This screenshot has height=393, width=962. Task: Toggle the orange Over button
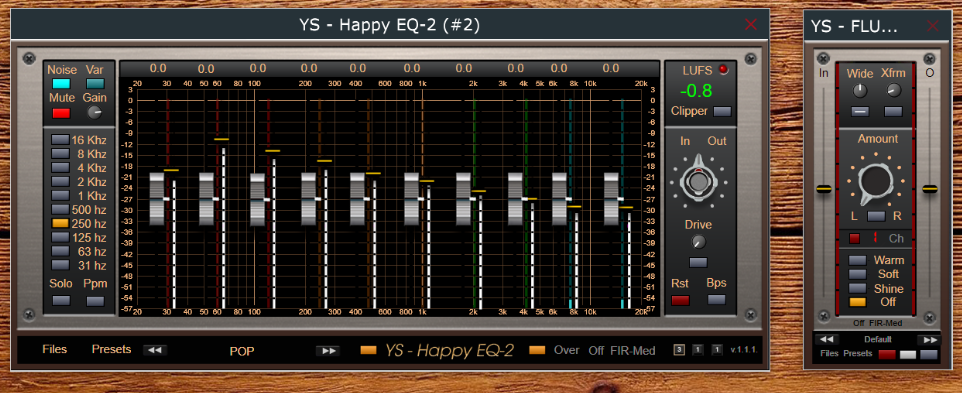537,350
